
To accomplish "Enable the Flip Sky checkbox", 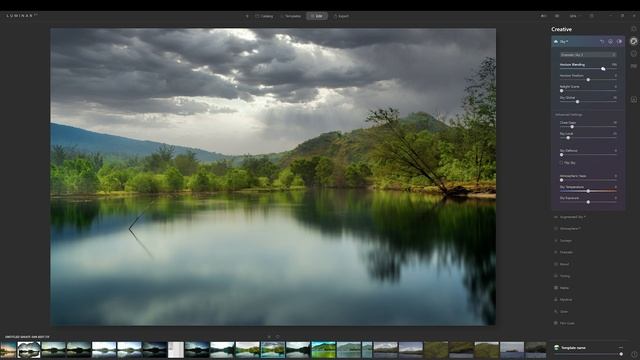I will tap(561, 162).
